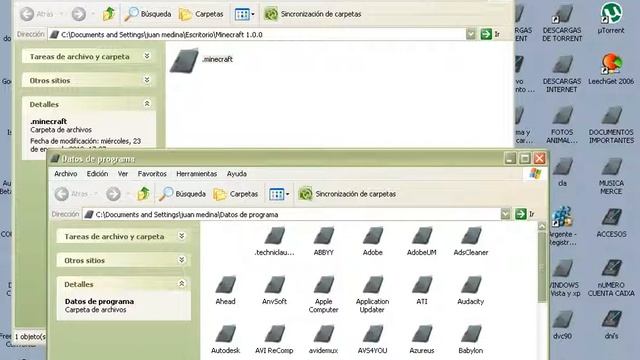The width and height of the screenshot is (640, 360).
Task: Click Up folder icon in Minecraft 1.0.0 window toolbar
Action: 109,14
